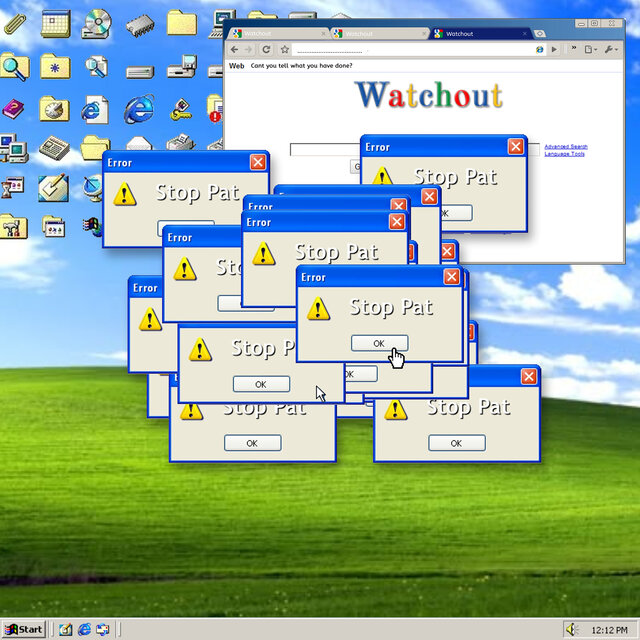Image resolution: width=640 pixels, height=640 pixels.
Task: Launch Internet Explorer from quick launch bar
Action: (84, 629)
